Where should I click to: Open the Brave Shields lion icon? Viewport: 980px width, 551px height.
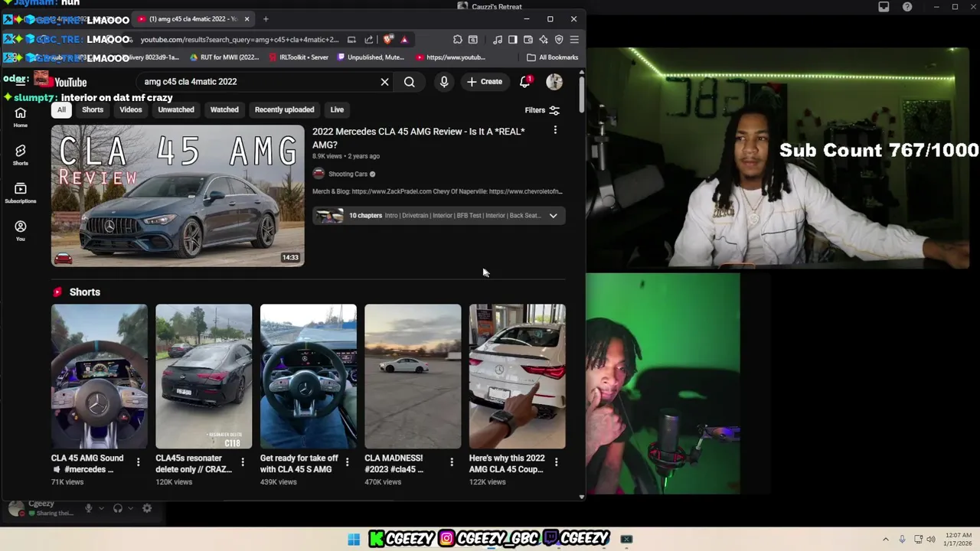pyautogui.click(x=388, y=40)
